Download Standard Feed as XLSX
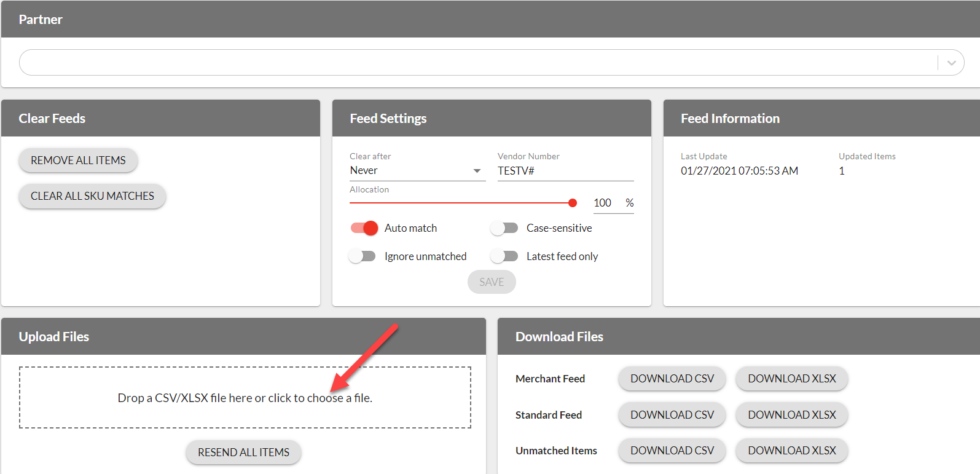The image size is (980, 474). pyautogui.click(x=791, y=415)
